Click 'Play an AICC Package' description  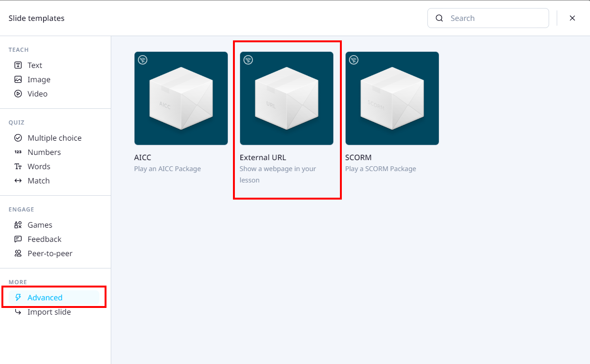coord(167,169)
